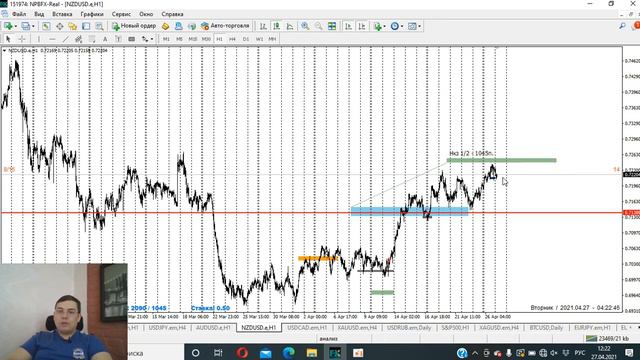Tile windows with the grid icon
This screenshot has height=360, width=640.
[332, 26]
